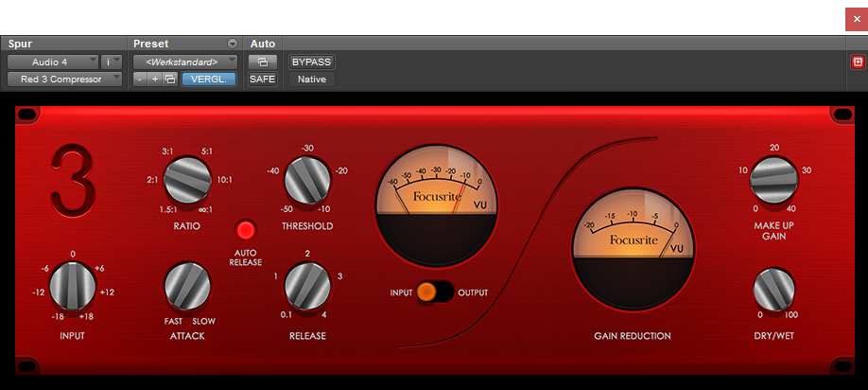868x390 pixels.
Task: Click the large red 3 logo
Action: 74,180
